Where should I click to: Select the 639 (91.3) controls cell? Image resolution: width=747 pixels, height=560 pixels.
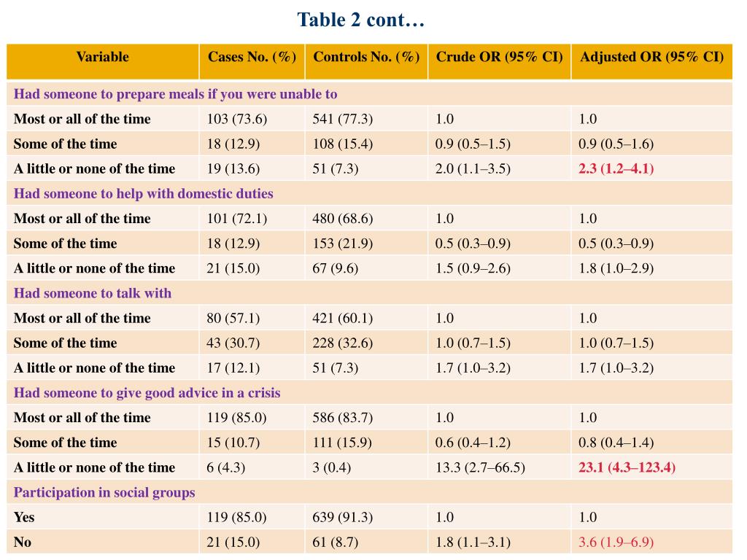(x=342, y=518)
